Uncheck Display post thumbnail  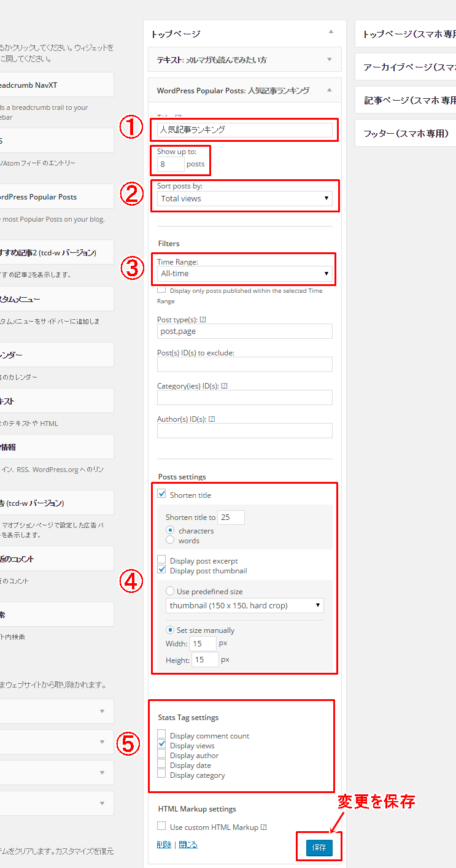(162, 570)
